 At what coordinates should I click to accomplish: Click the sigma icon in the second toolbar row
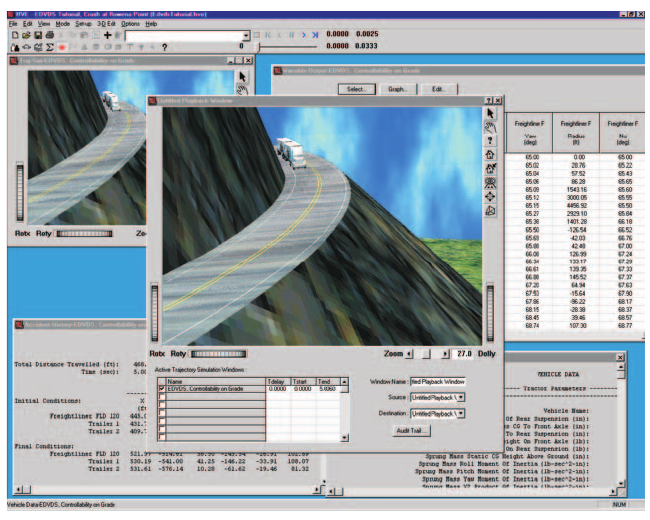pos(50,47)
